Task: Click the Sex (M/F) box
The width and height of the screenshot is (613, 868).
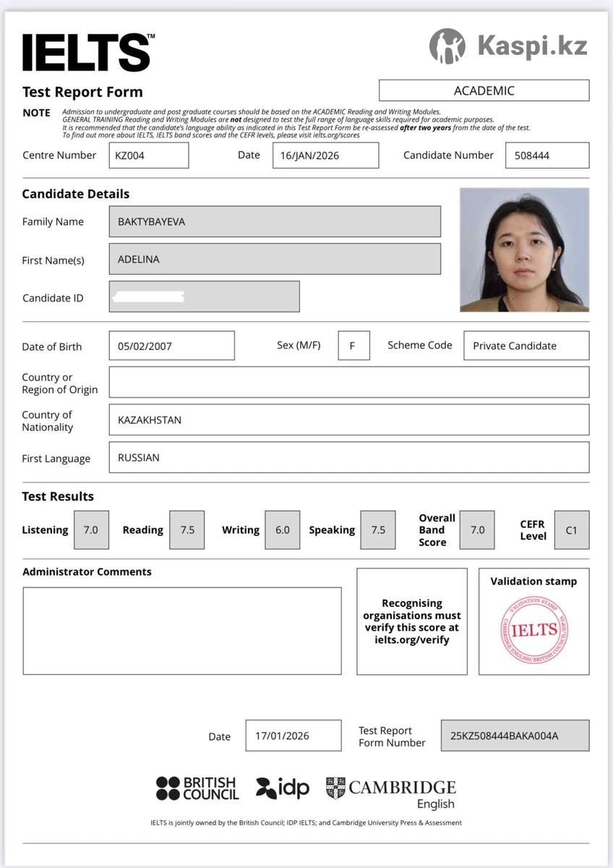Action: 353,346
